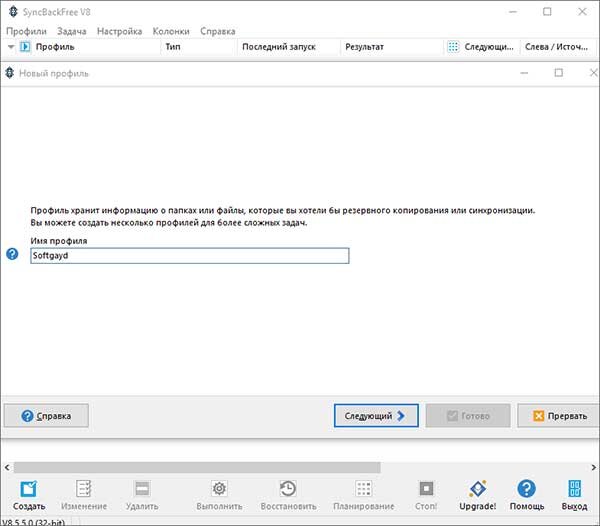Click the Прервать button

tap(558, 415)
